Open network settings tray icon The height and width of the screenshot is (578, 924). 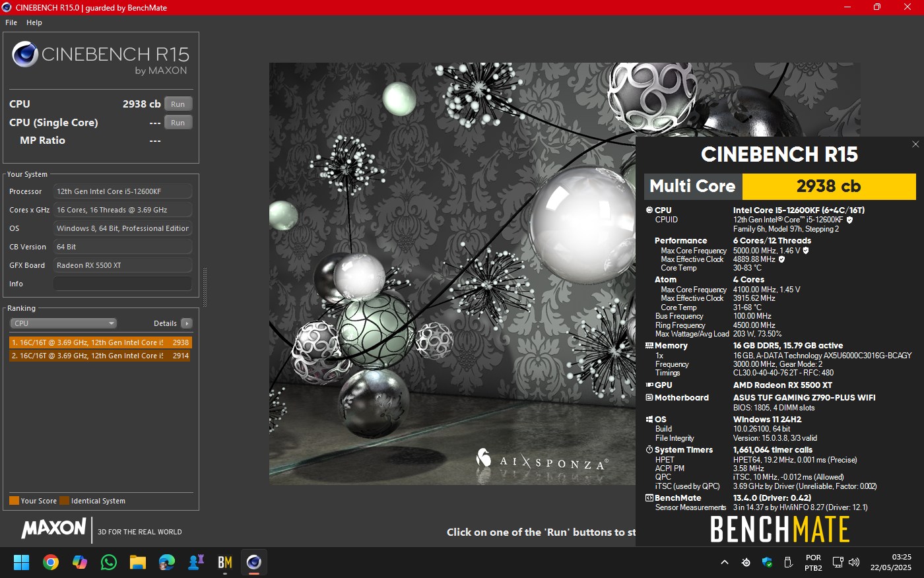(x=838, y=562)
